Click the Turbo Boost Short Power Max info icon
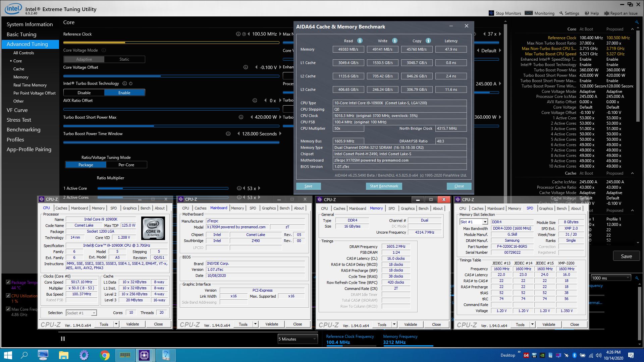The image size is (644, 362). (241, 117)
